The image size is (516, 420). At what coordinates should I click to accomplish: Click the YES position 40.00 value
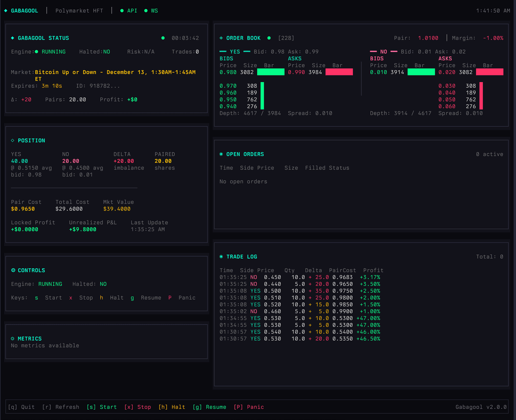pos(20,161)
